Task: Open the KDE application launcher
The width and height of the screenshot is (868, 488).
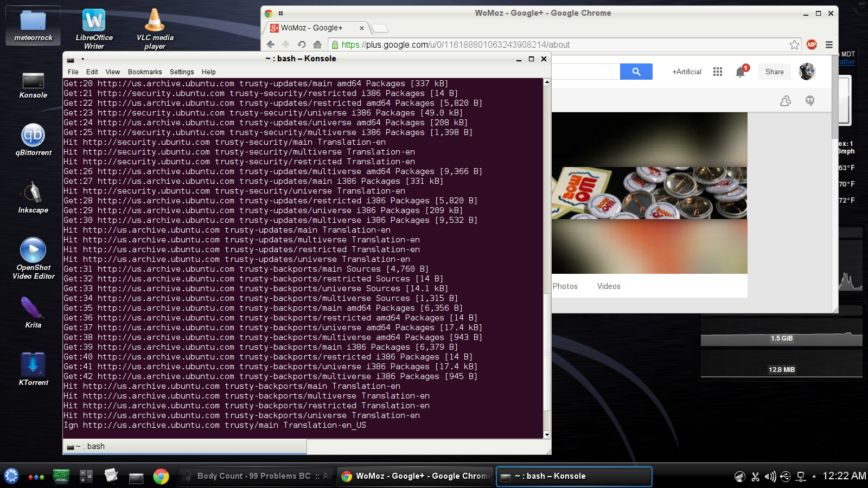Action: pyautogui.click(x=11, y=476)
